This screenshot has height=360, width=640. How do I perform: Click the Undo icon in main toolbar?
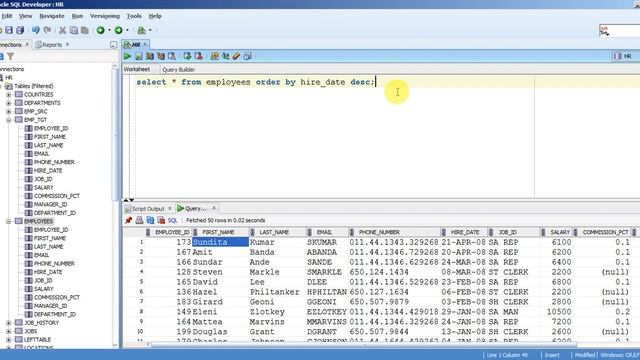point(36,30)
